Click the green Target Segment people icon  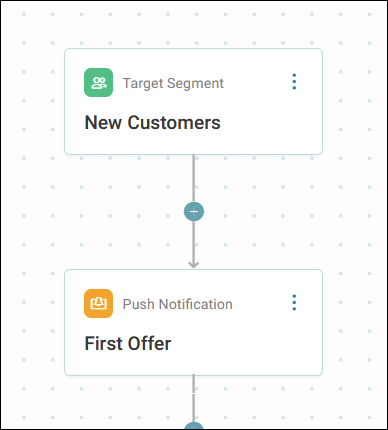click(98, 83)
